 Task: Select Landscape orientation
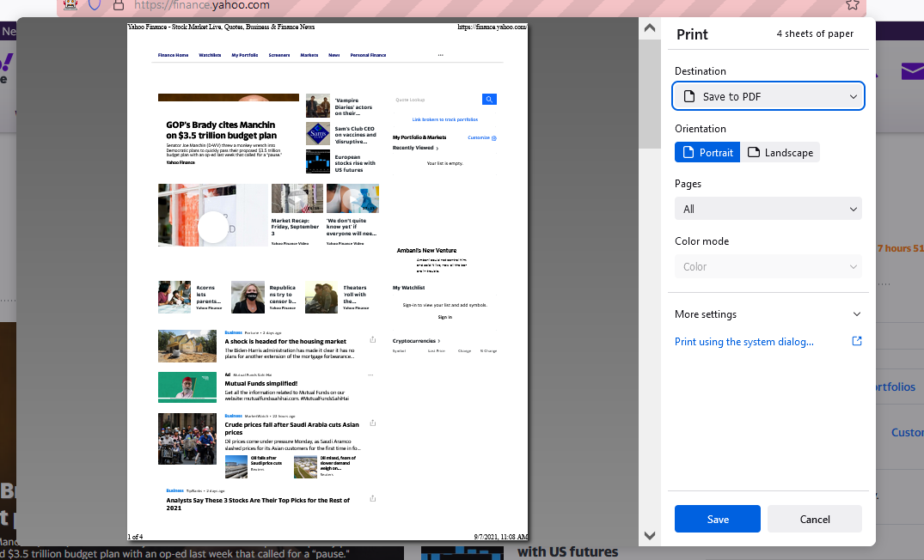[780, 153]
